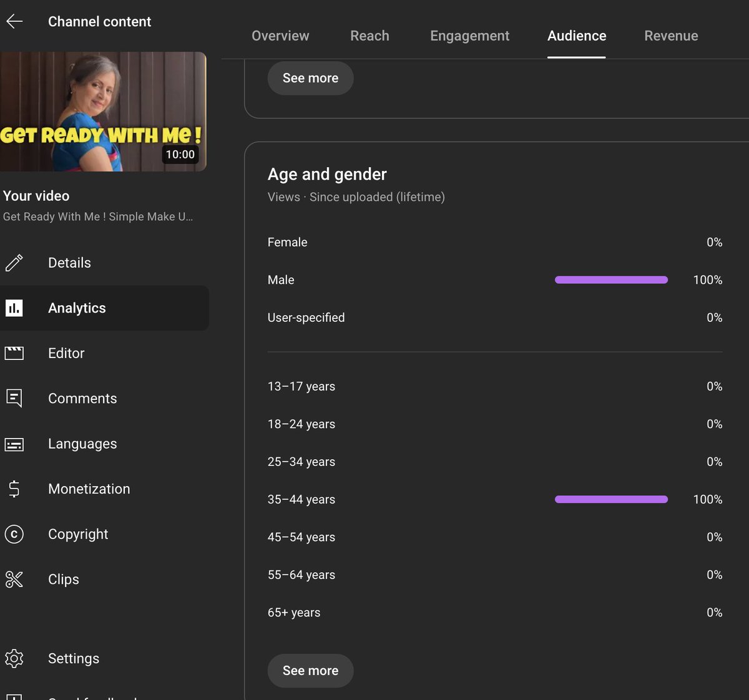The width and height of the screenshot is (749, 700).
Task: Open the Settings gear icon
Action: (14, 658)
